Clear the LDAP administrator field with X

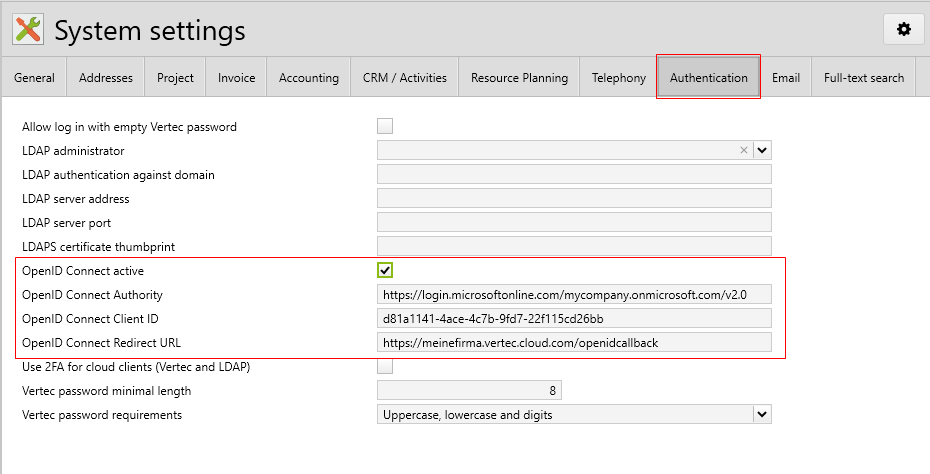click(x=743, y=151)
